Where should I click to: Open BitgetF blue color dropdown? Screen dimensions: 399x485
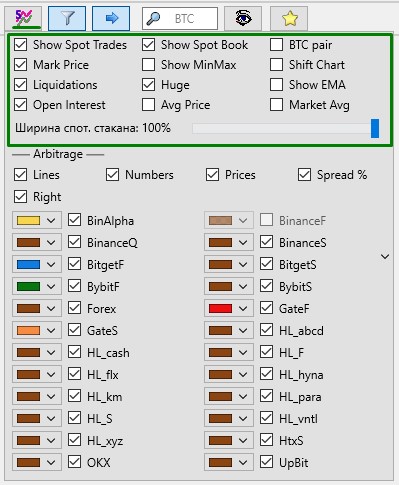click(37, 264)
